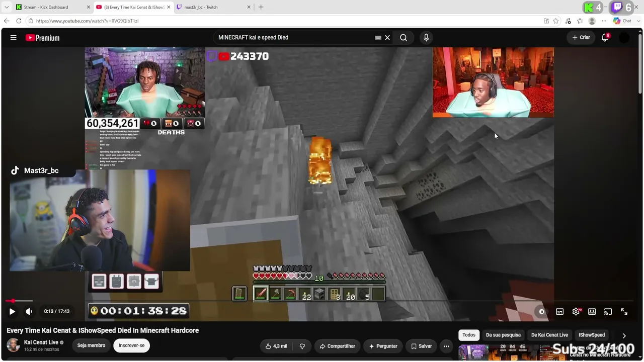Open the browser profile icon
Viewport: 644px width, 362px height.
click(x=592, y=21)
